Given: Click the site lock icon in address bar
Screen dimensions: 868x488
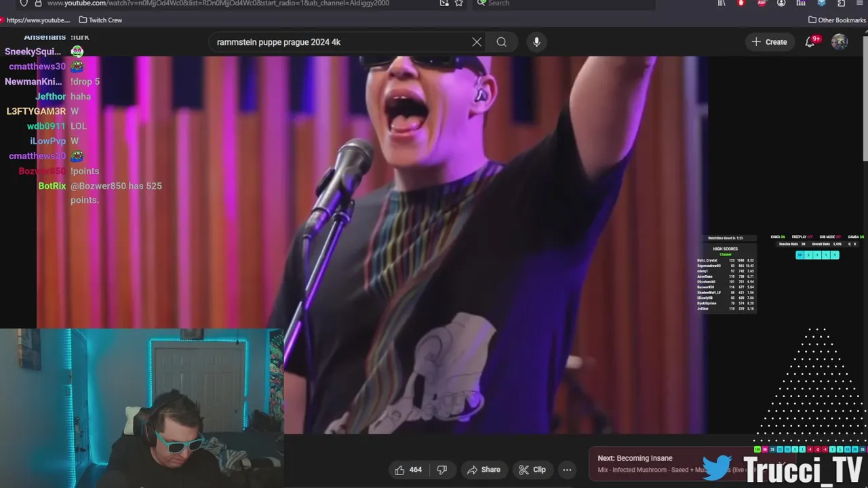Looking at the screenshot, I should point(38,3).
